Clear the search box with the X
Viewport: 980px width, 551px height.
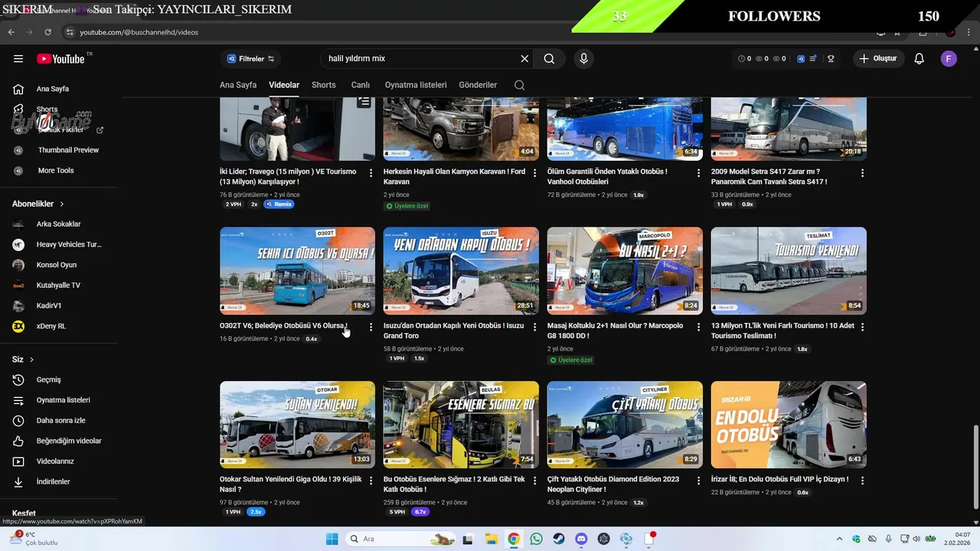coord(524,58)
